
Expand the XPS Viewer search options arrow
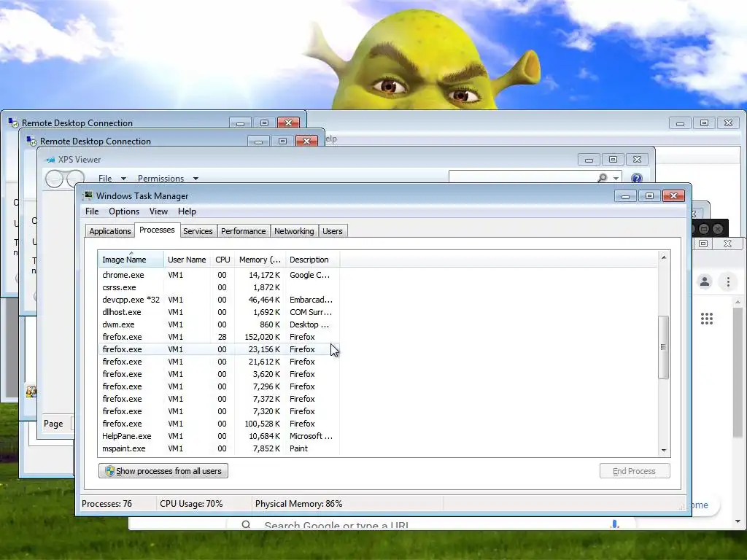[616, 178]
